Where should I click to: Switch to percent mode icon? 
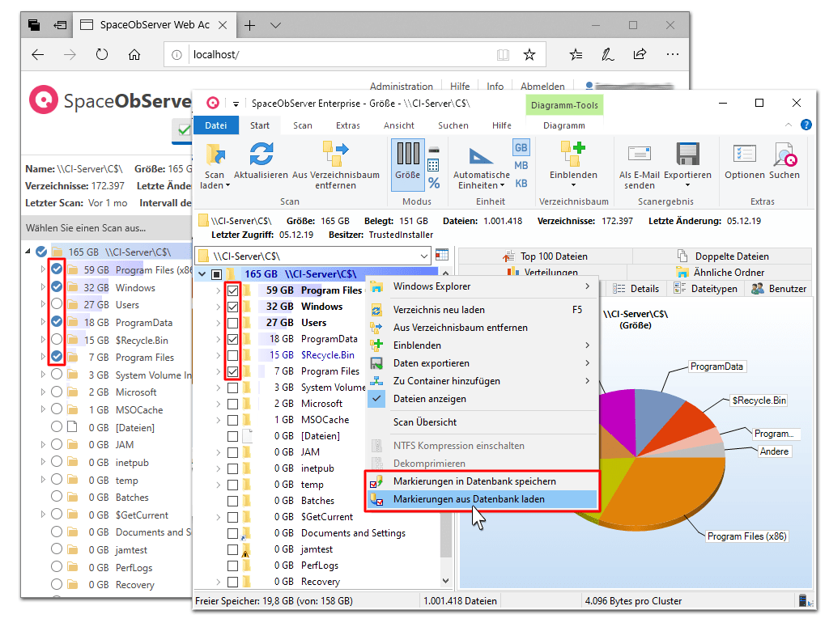point(434,183)
